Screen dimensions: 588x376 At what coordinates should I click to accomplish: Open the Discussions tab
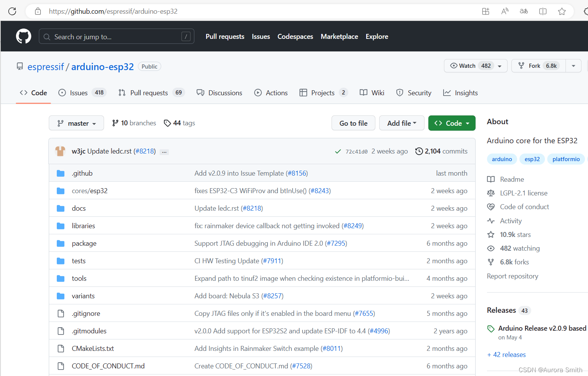point(219,93)
